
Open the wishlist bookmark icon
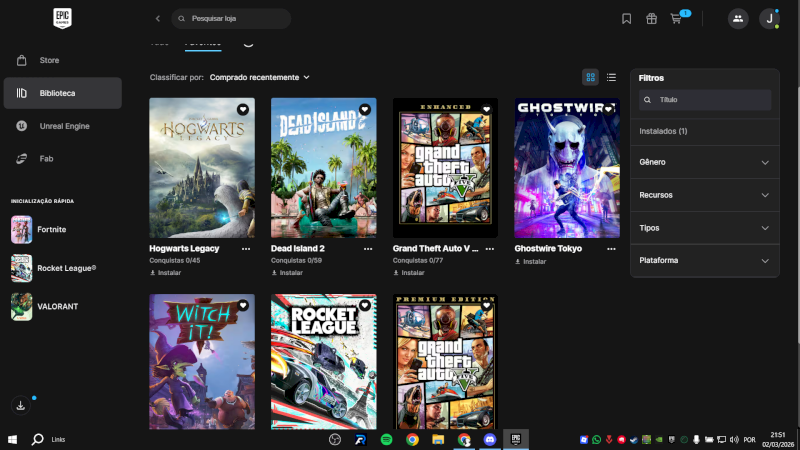coord(626,19)
